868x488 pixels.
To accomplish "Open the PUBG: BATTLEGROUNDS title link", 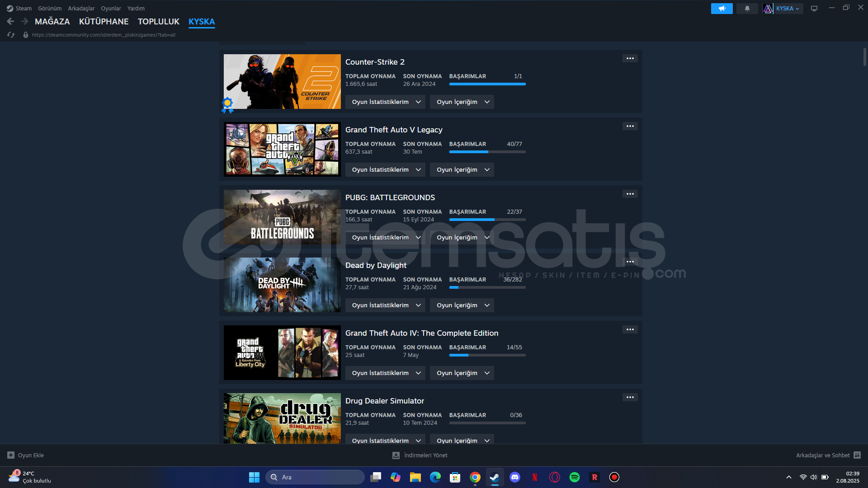I will point(390,197).
